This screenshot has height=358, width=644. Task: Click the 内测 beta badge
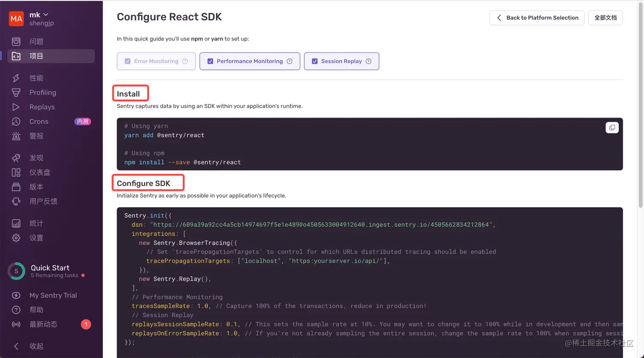click(x=83, y=121)
